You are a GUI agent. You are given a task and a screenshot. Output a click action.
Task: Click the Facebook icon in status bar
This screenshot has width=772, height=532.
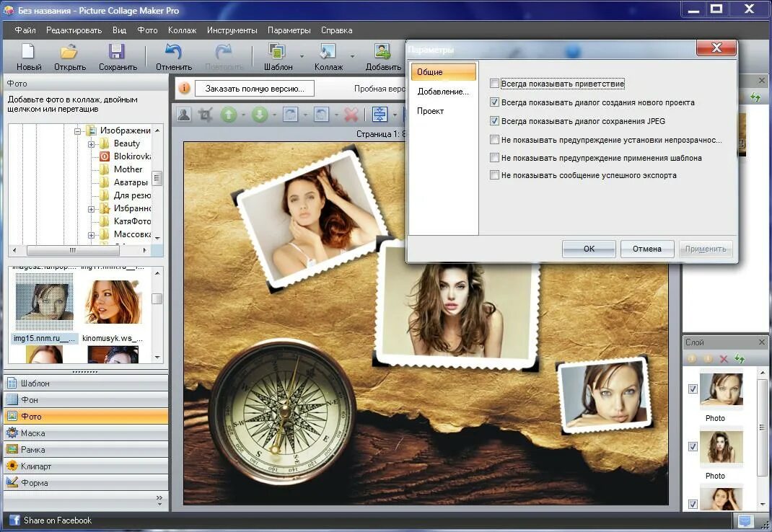click(14, 520)
